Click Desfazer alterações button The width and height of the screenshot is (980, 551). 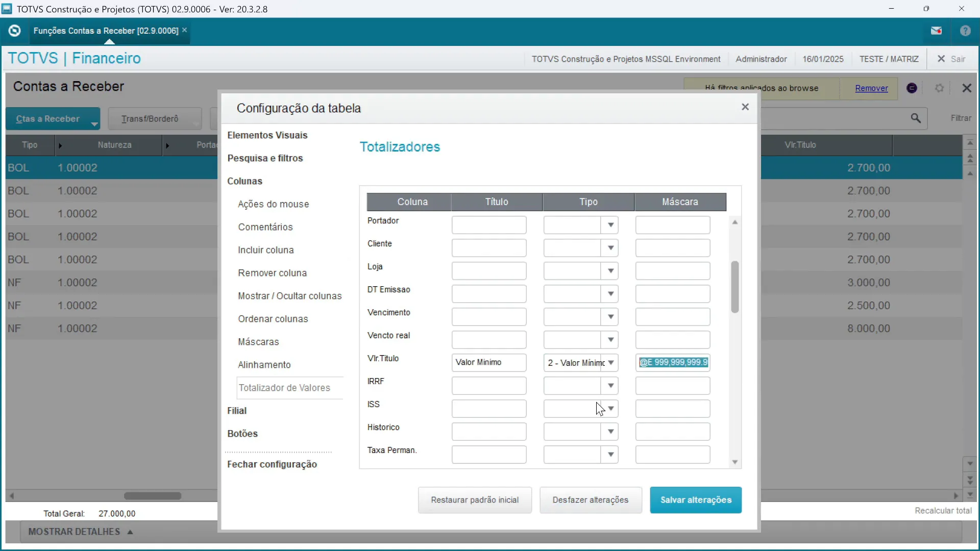pos(591,500)
